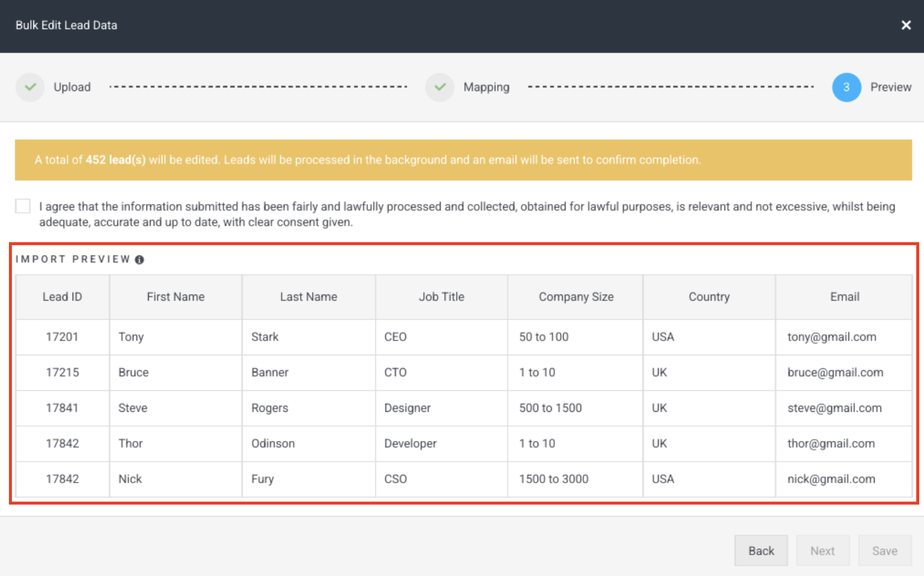This screenshot has height=576, width=924.
Task: Select email steve@gmail.com
Action: [x=844, y=408]
